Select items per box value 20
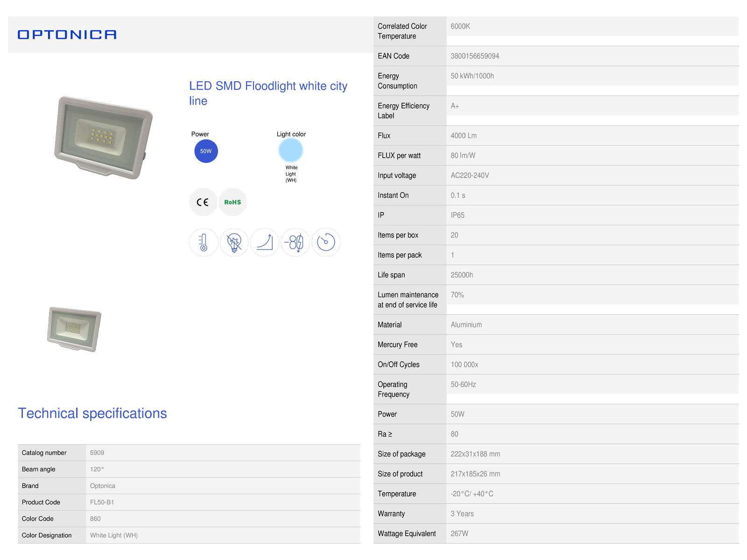Screen dimensions: 747x560 (454, 235)
